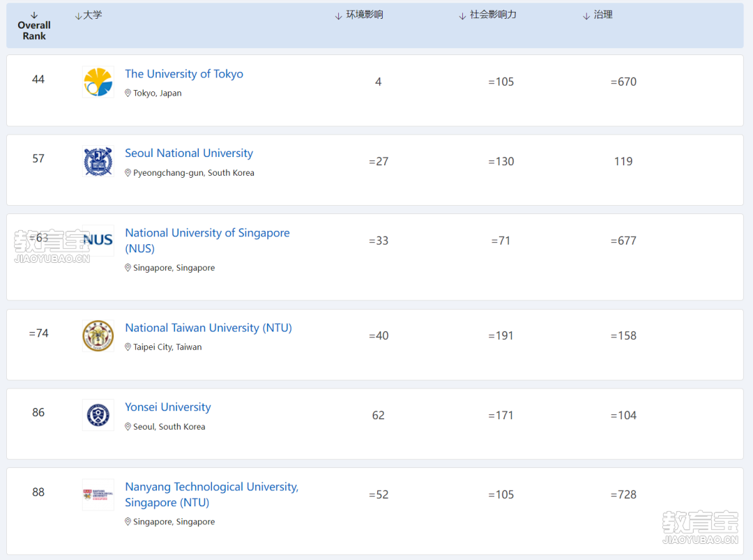Click environmental impact value 4 for Tokyo
Screen dimensions: 753x560
(x=379, y=82)
